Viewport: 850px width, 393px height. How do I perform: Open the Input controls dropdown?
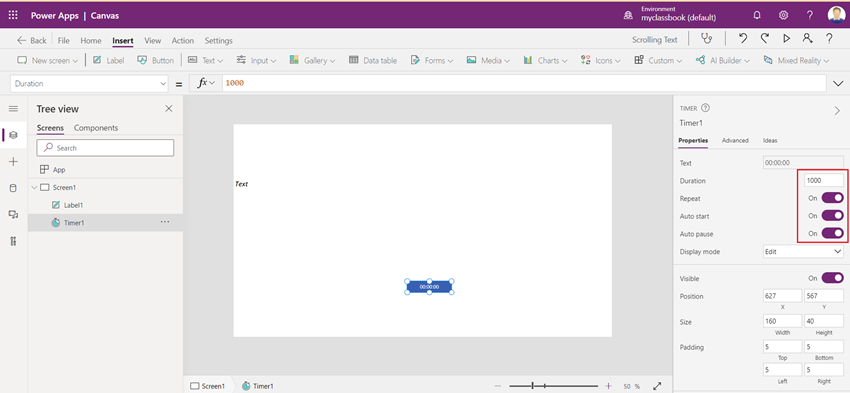point(256,61)
